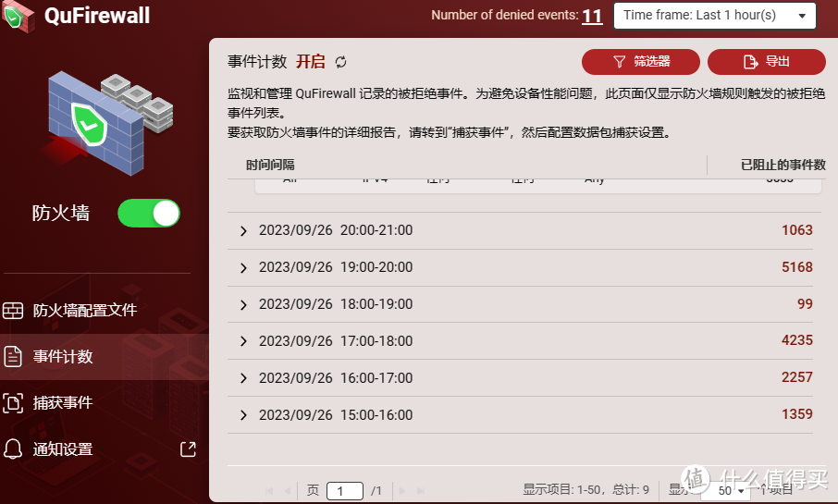Click the blocked count 2257

coord(797,377)
